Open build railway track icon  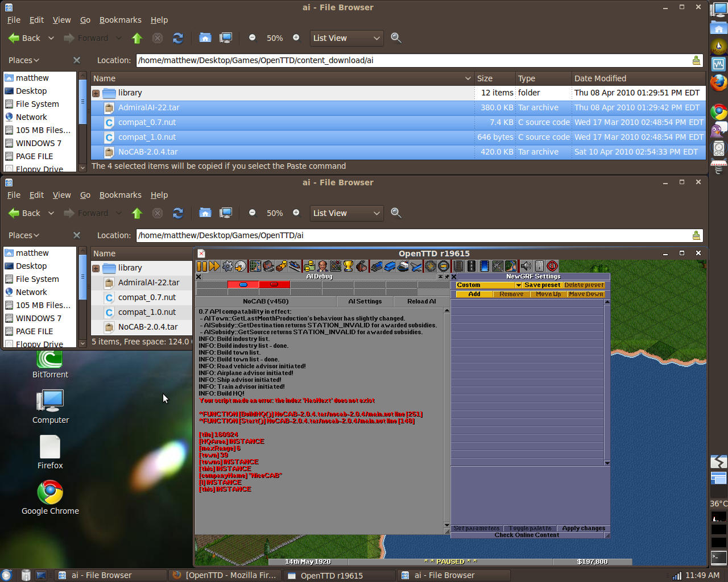coord(457,266)
